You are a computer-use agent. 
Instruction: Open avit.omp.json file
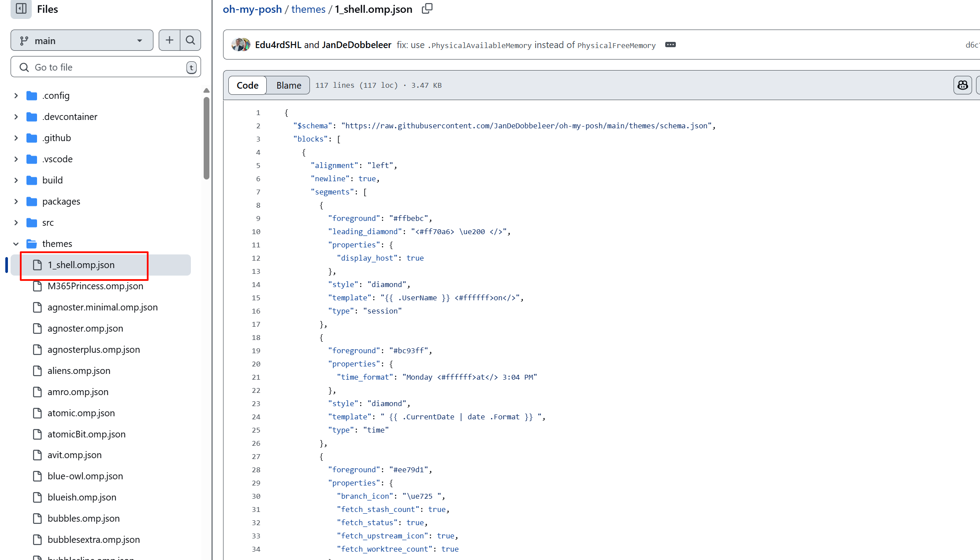(x=75, y=455)
